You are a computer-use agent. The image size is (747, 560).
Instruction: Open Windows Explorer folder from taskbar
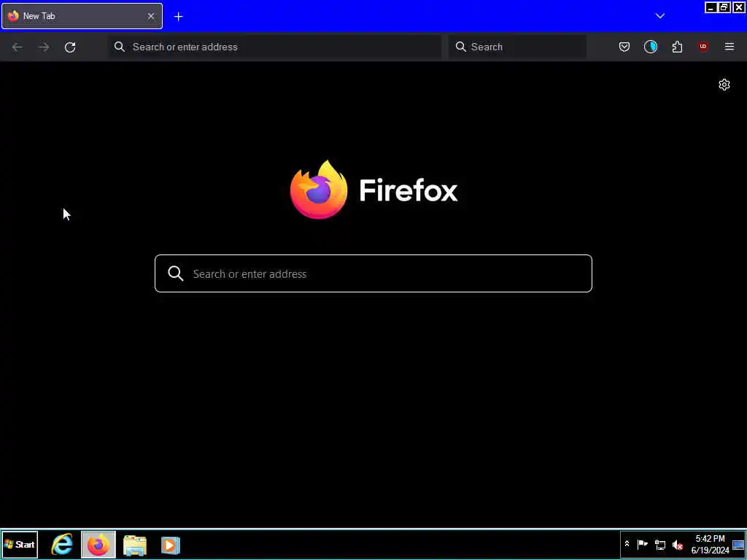[135, 545]
